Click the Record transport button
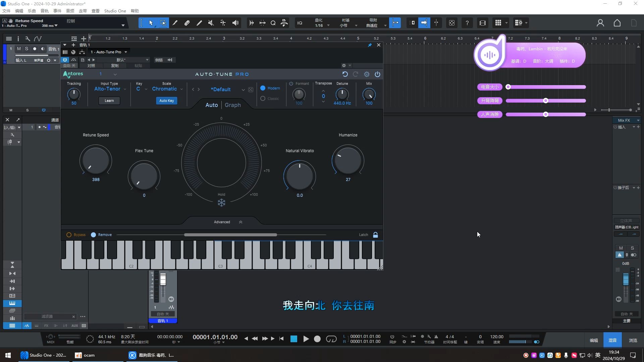This screenshot has width=644, height=362. [x=317, y=339]
